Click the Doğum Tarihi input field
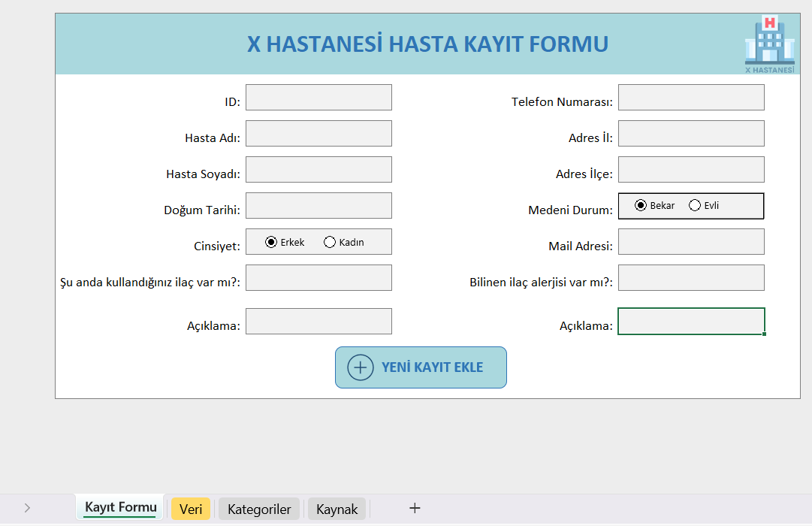The width and height of the screenshot is (812, 526). [x=318, y=205]
